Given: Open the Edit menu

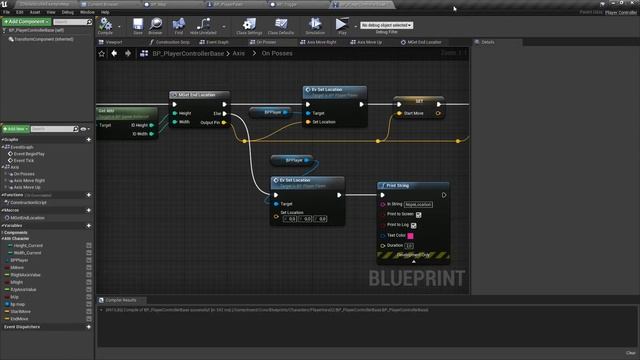Looking at the screenshot, I should pos(20,12).
